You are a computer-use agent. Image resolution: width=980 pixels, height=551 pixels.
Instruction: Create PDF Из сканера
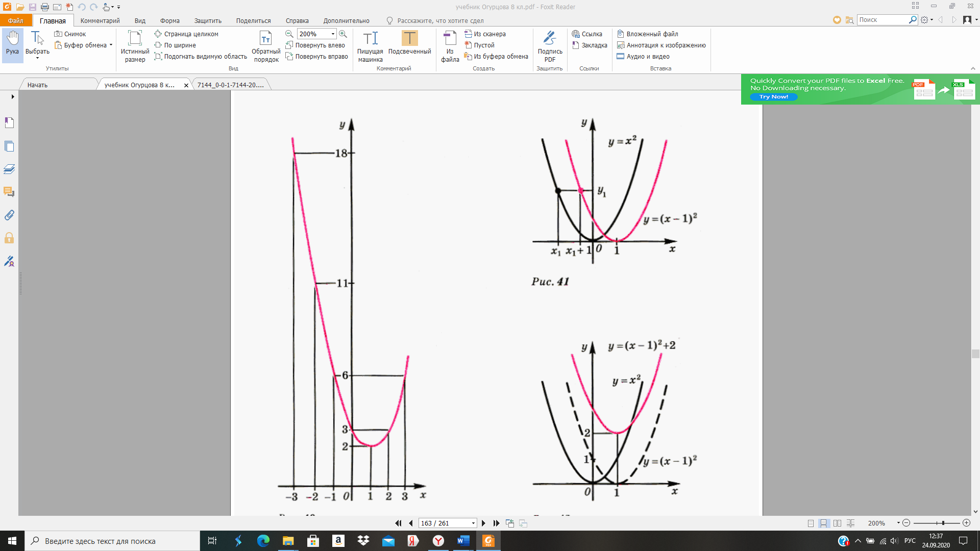pyautogui.click(x=485, y=34)
